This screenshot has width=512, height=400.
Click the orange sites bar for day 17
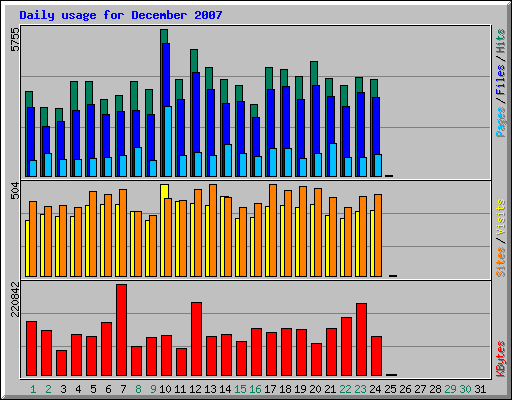coord(273,230)
